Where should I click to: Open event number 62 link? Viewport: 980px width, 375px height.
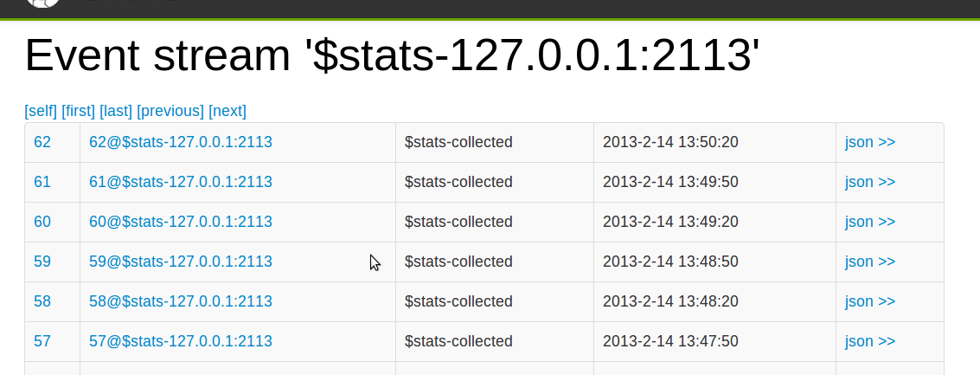[x=42, y=142]
